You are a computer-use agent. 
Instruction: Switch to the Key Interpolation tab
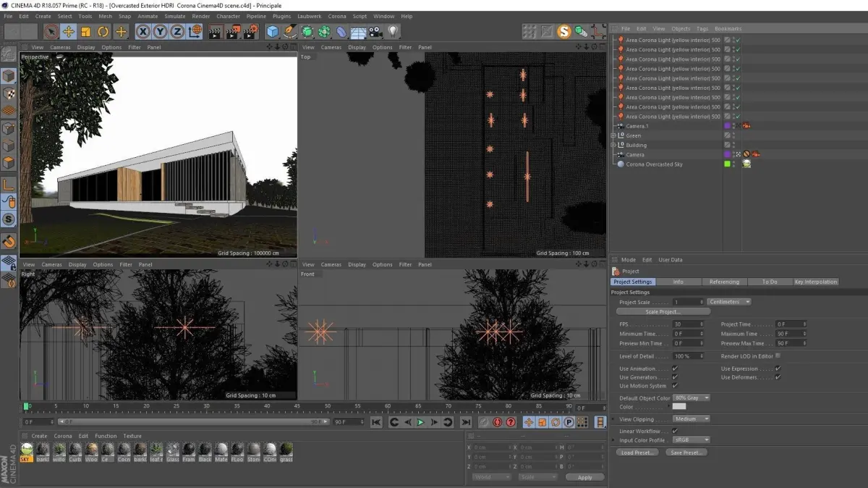[x=815, y=282]
